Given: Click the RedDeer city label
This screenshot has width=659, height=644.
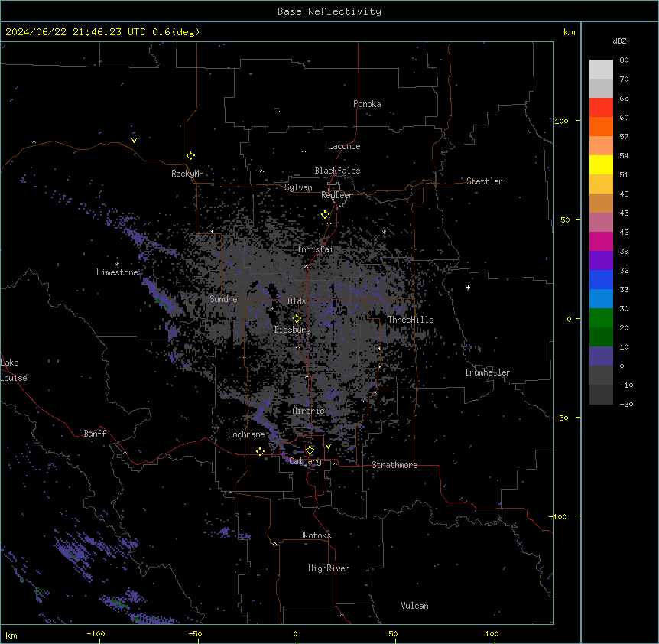Looking at the screenshot, I should (336, 195).
